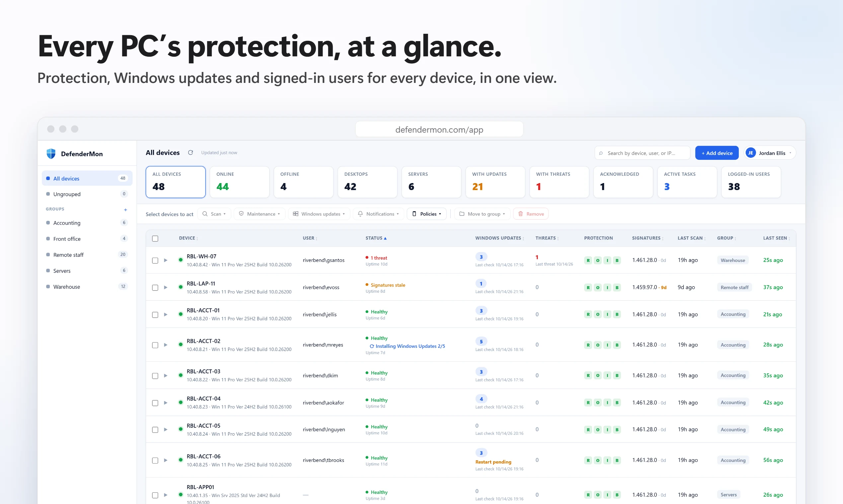The height and width of the screenshot is (504, 843).
Task: Click the Restart pending label for RBL-ACCT-06
Action: [x=493, y=462]
